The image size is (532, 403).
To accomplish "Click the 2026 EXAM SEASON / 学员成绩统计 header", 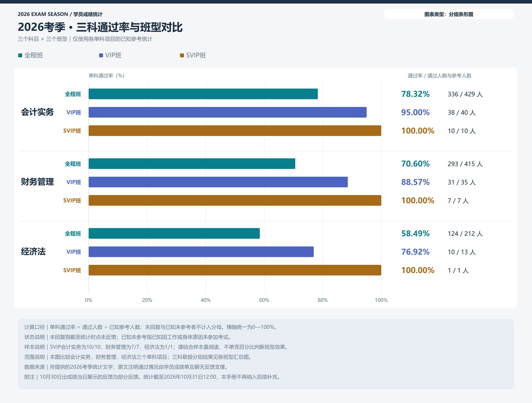I will pyautogui.click(x=60, y=14).
